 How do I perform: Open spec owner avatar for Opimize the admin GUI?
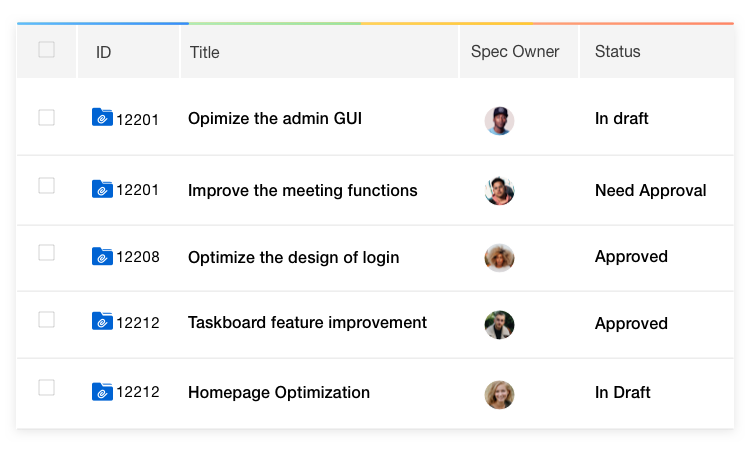coord(499,121)
